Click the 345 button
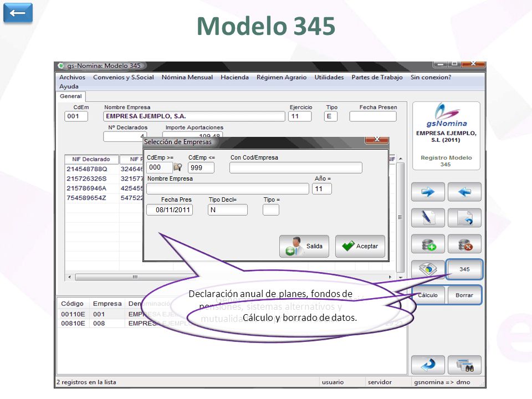 pos(464,269)
